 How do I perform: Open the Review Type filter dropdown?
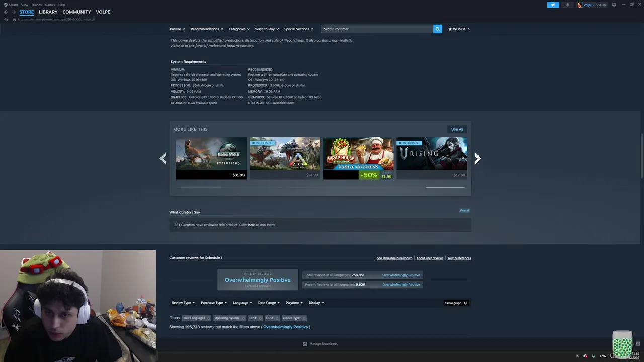(x=183, y=303)
